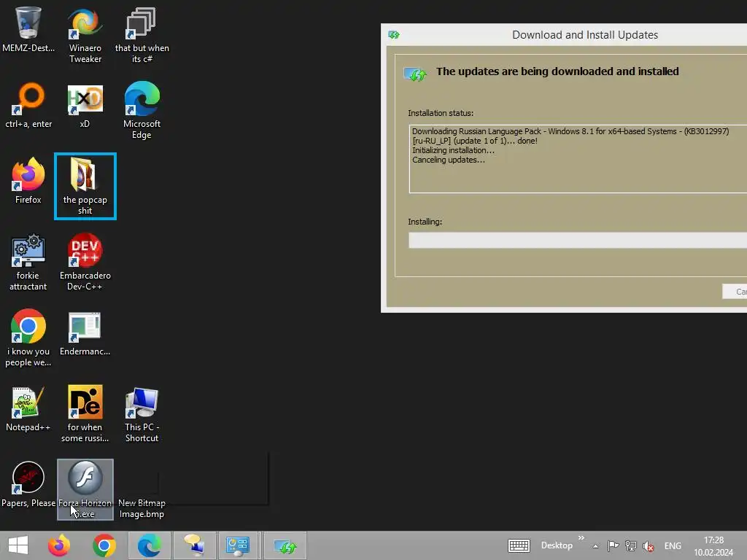
Task: Click 'The updates are being downloaded and installed' heading
Action: click(x=557, y=71)
